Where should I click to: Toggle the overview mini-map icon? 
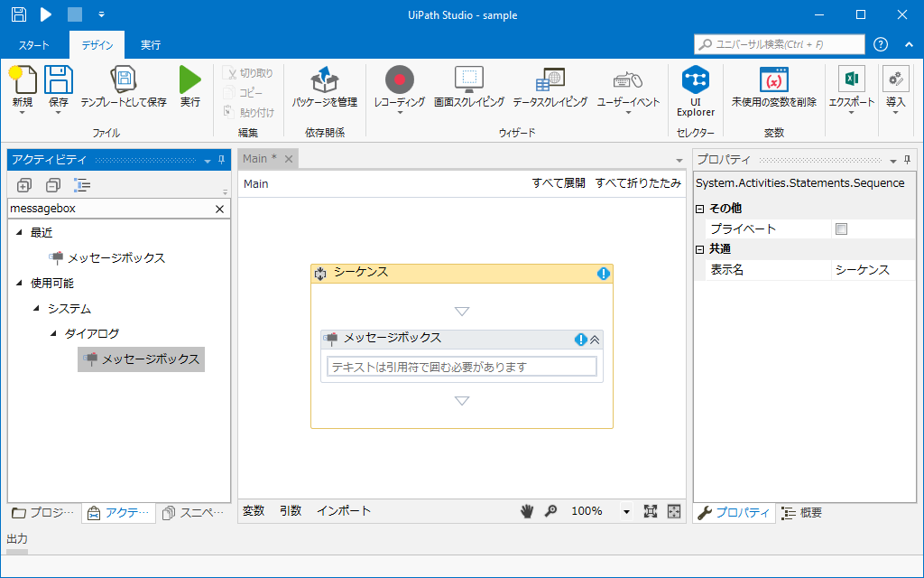tap(674, 511)
